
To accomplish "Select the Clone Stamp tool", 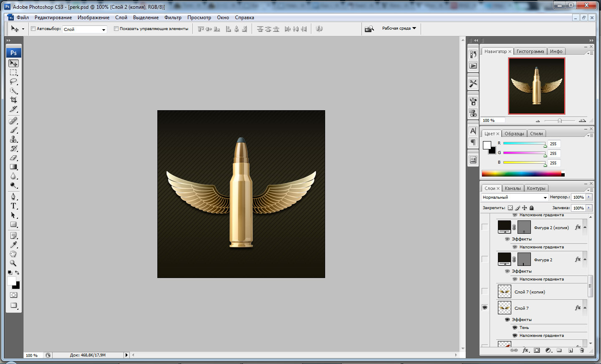I will [14, 139].
